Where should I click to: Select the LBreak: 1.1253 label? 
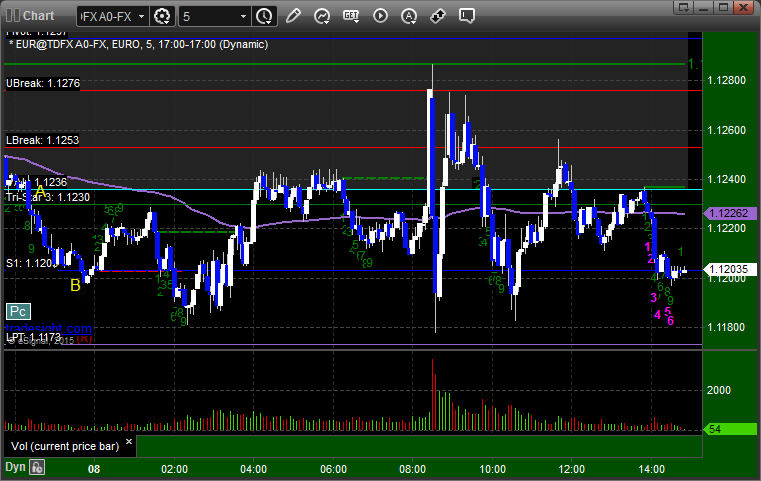42,140
